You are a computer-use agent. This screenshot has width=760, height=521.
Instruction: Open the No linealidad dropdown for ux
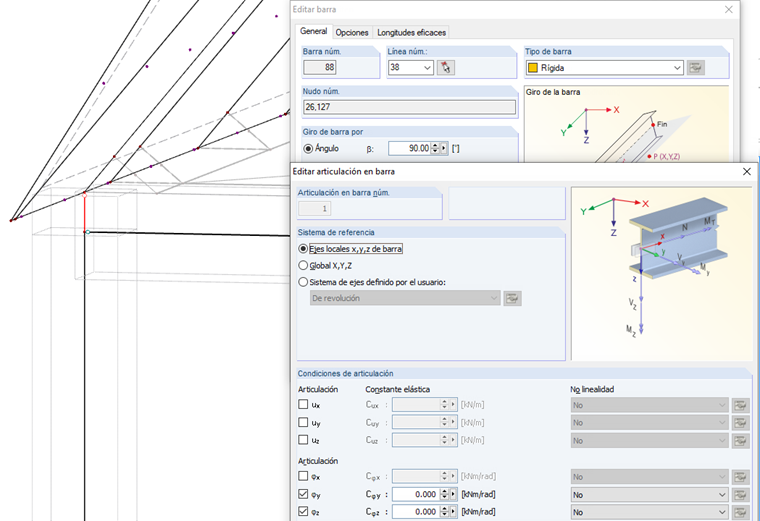click(x=649, y=405)
